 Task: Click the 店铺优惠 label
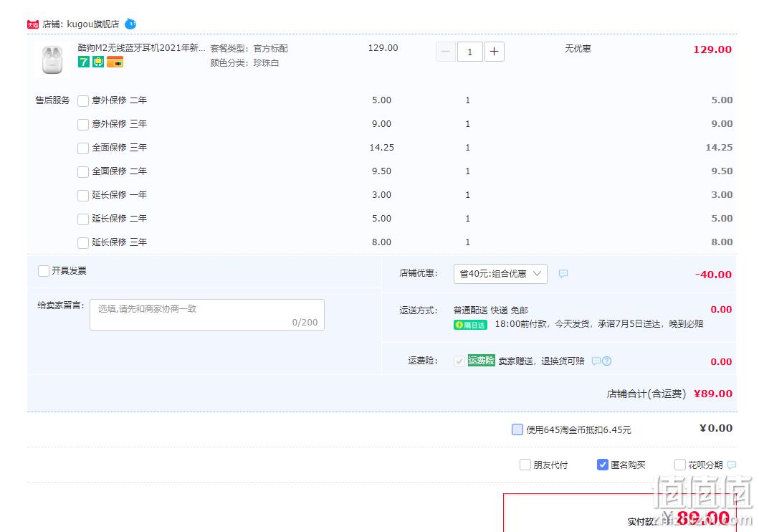(x=419, y=273)
